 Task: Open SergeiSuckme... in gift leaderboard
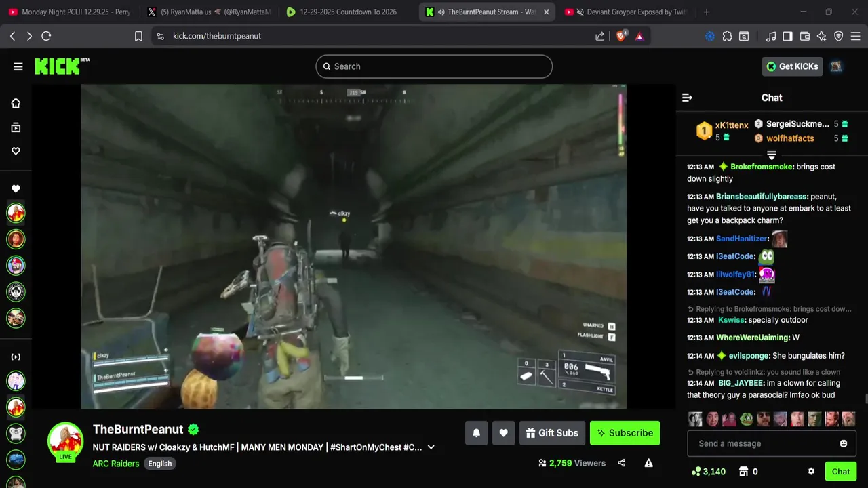[797, 124]
